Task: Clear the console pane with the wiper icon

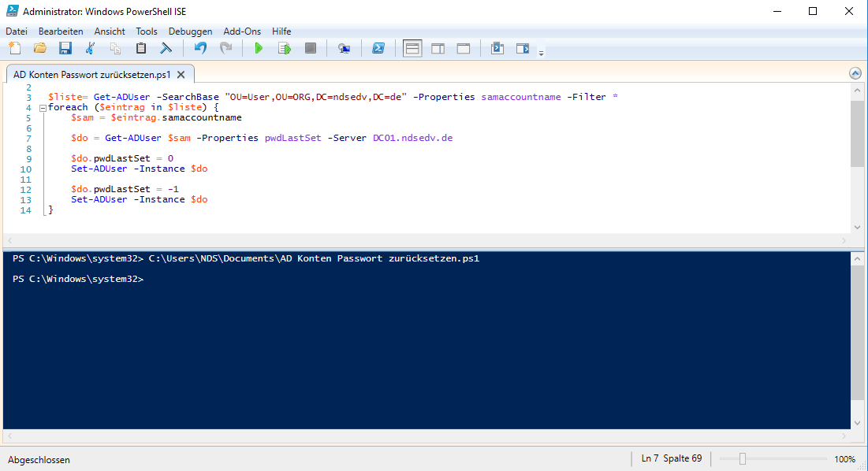Action: click(166, 49)
